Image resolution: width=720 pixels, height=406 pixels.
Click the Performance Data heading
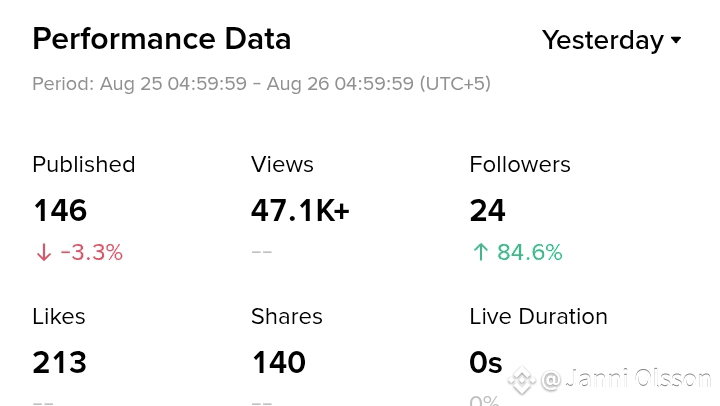(x=162, y=39)
